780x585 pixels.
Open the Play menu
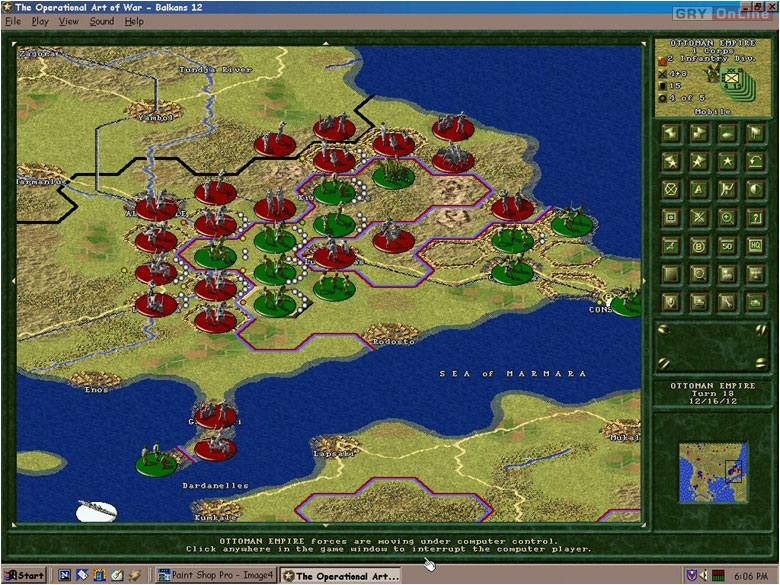coord(40,21)
